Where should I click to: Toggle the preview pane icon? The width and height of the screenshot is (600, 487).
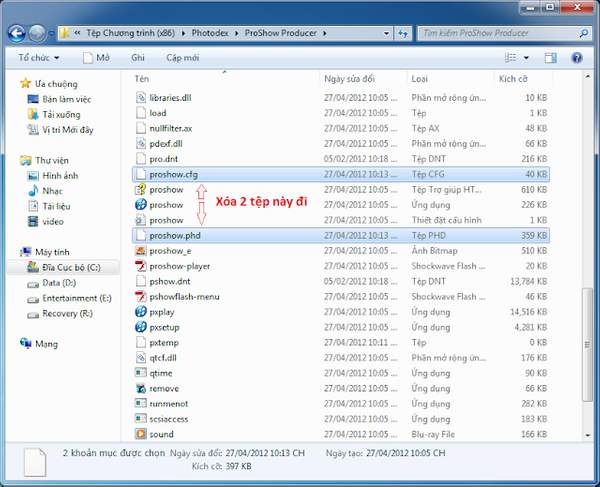(551, 58)
